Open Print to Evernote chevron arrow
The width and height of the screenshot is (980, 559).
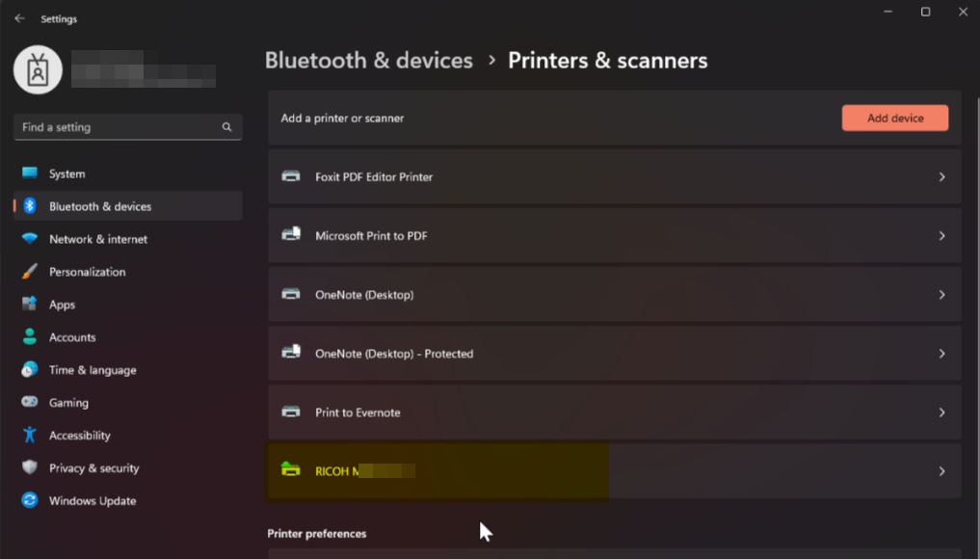point(941,413)
